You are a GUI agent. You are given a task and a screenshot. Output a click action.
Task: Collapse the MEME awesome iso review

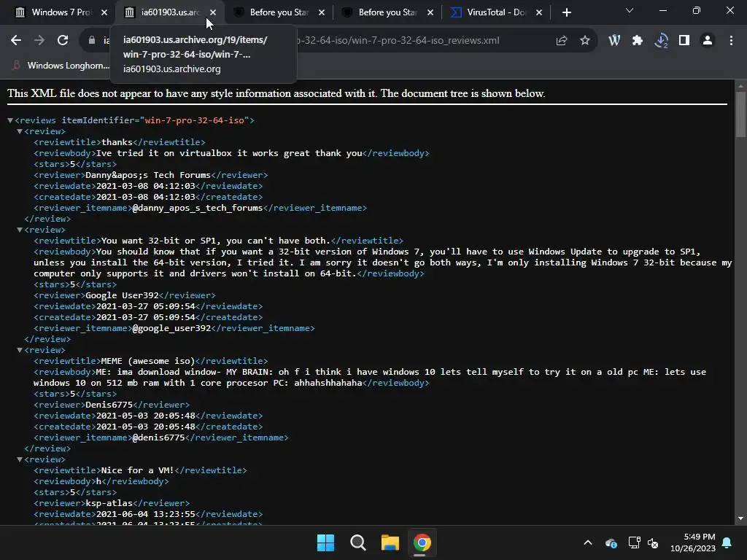tap(20, 350)
